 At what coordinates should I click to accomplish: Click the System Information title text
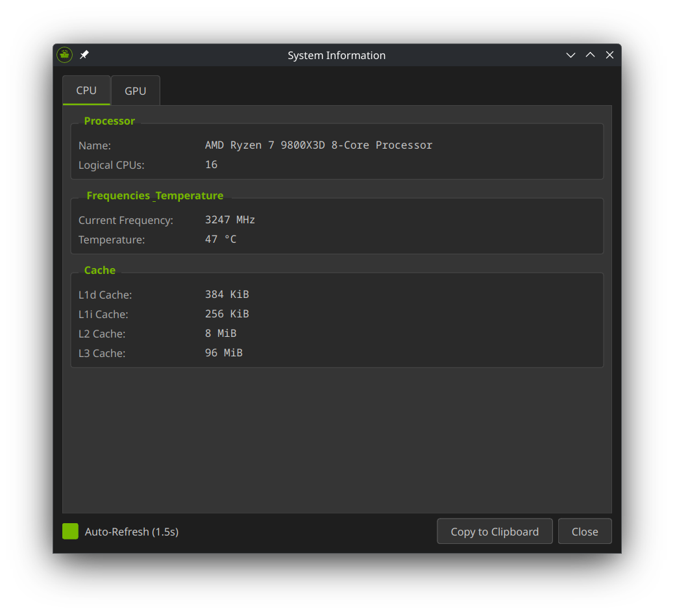(x=336, y=55)
